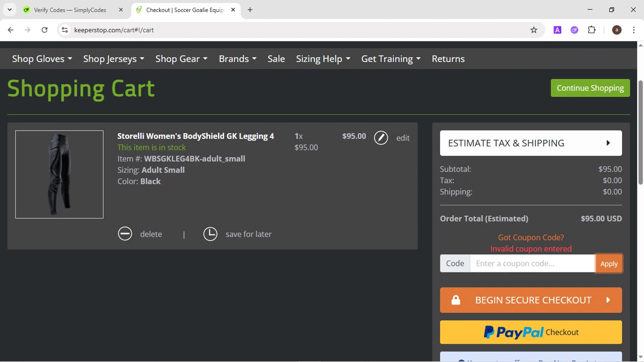
Task: Click the Sizing: Adult Small text
Action: click(x=151, y=170)
